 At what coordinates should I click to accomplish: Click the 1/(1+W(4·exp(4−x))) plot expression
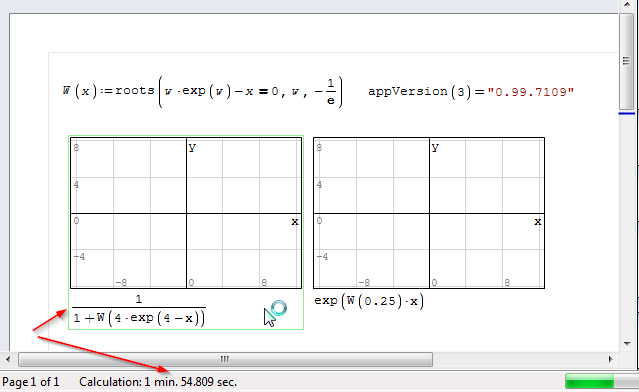coord(139,311)
